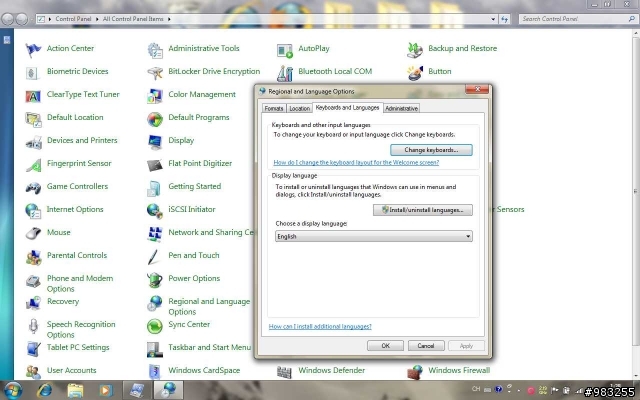
Task: Open the Windows Defender wall icon
Action: [284, 372]
